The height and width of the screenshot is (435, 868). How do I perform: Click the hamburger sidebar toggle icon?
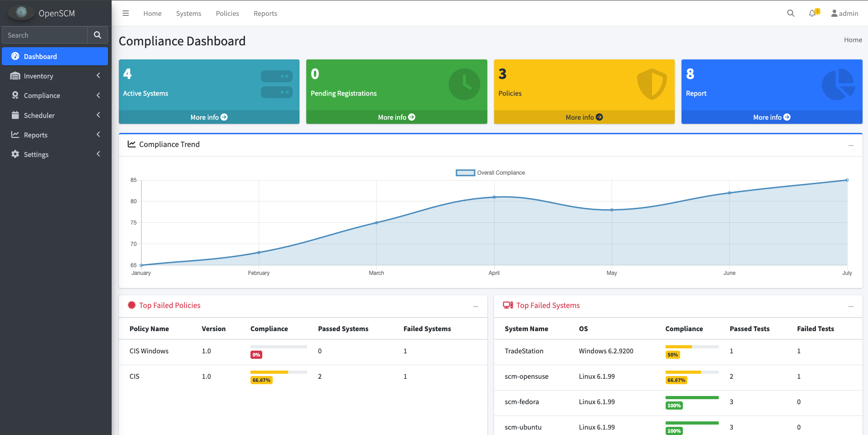(x=126, y=14)
